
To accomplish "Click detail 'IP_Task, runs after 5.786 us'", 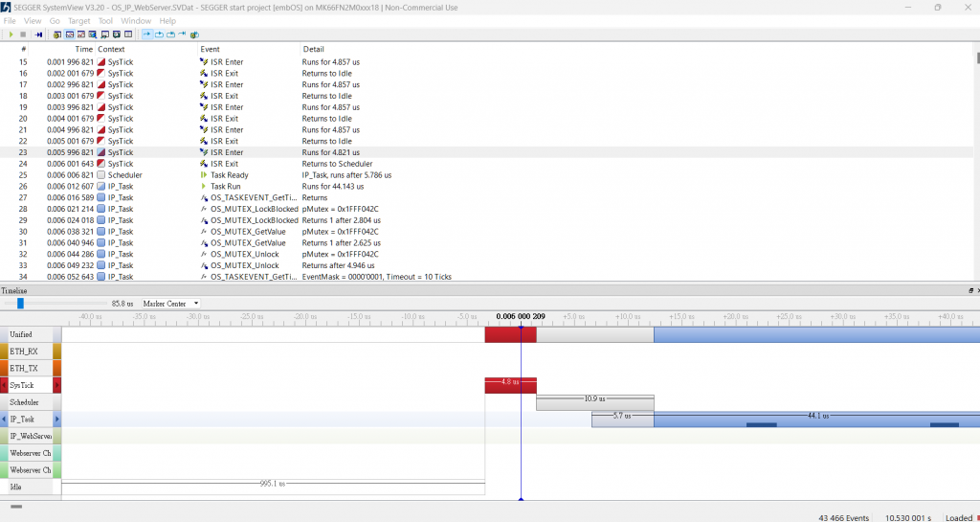I will click(x=346, y=175).
